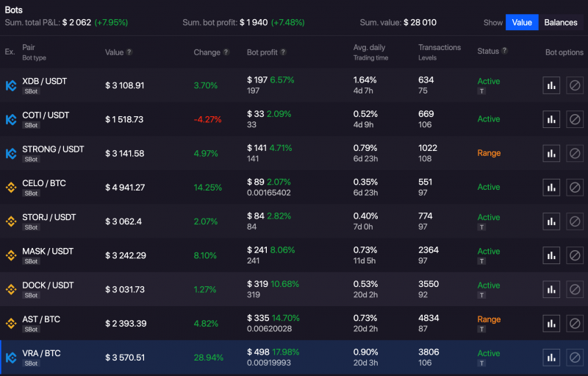Image resolution: width=588 pixels, height=376 pixels.
Task: Stop the VRA / BTC bot
Action: coord(575,358)
